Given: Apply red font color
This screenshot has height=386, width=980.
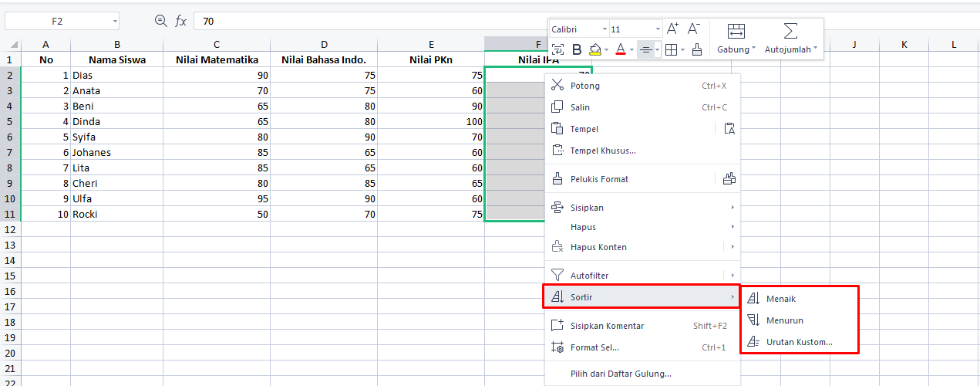Looking at the screenshot, I should click(x=621, y=50).
